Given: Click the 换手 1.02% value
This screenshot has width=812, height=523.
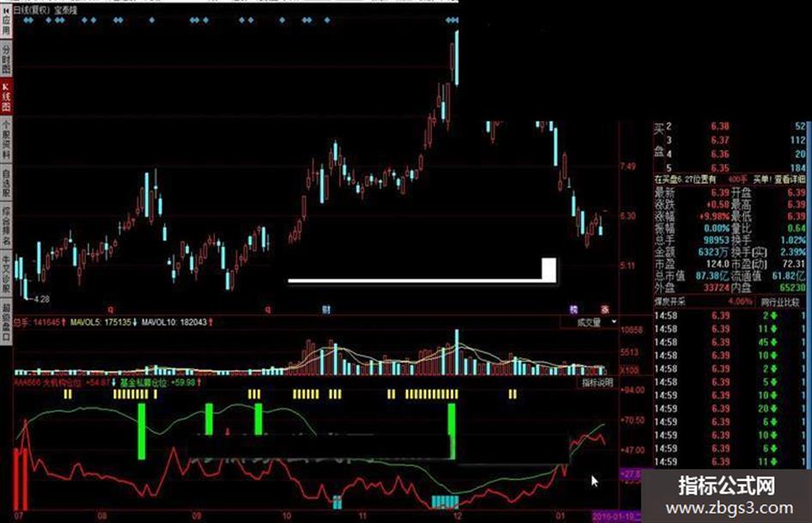Looking at the screenshot, I should pos(793,240).
